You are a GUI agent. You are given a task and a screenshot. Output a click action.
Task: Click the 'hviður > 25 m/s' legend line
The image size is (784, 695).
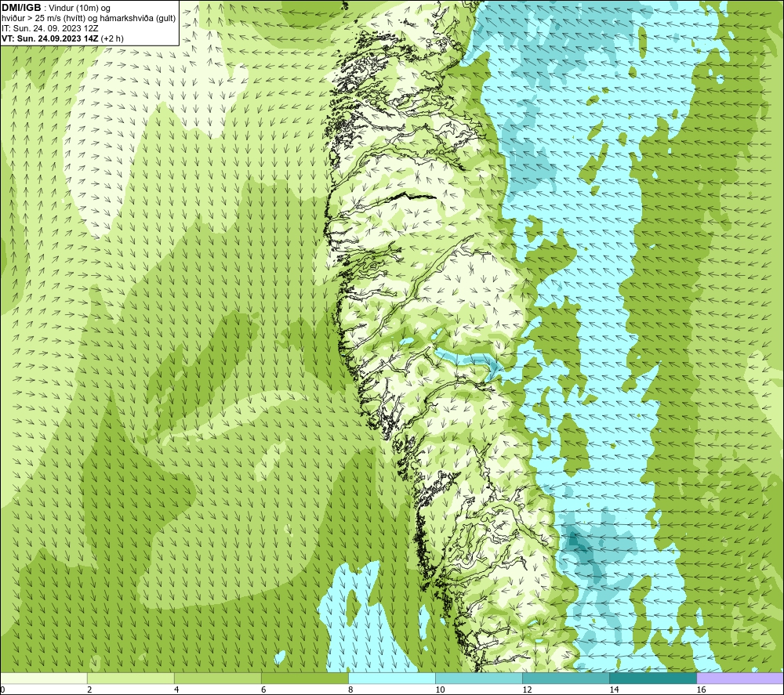pos(89,19)
